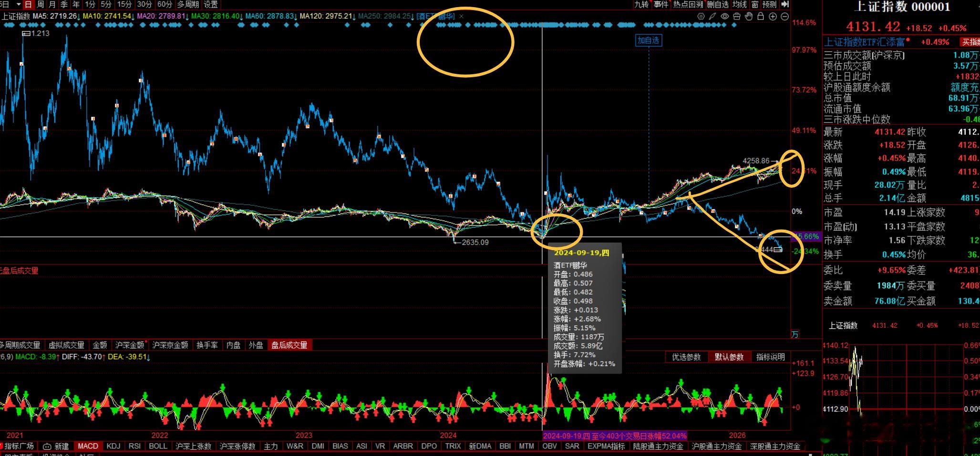Select the BOLL indicator tab
This screenshot has width=980, height=456.
coord(158,446)
